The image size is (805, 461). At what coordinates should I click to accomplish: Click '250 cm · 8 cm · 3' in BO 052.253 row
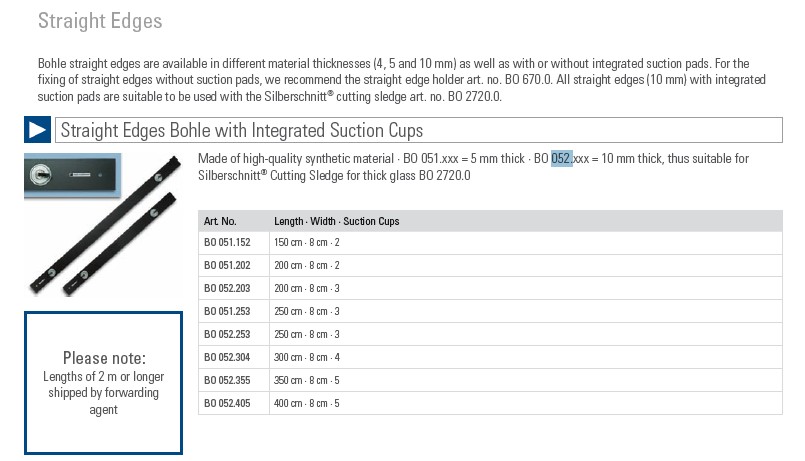tap(306, 334)
